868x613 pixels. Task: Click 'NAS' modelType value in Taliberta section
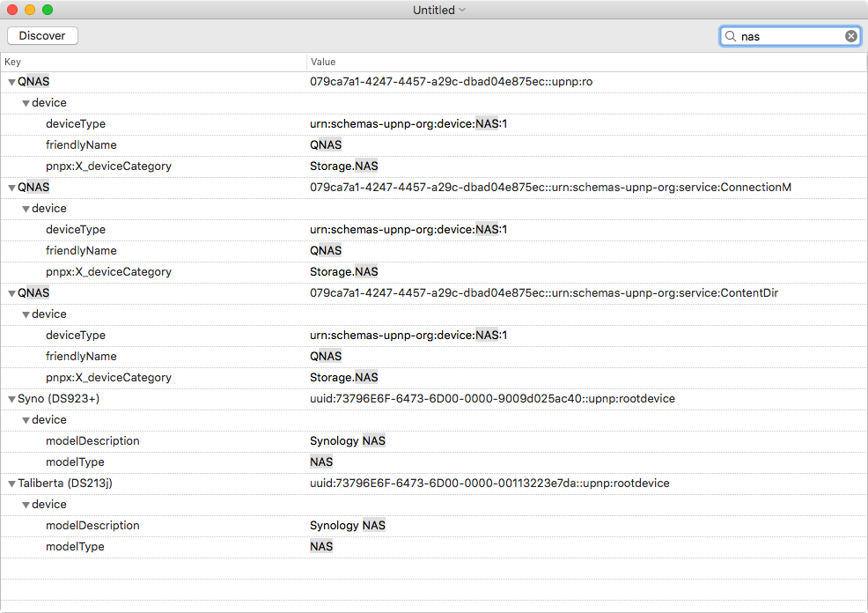[321, 547]
